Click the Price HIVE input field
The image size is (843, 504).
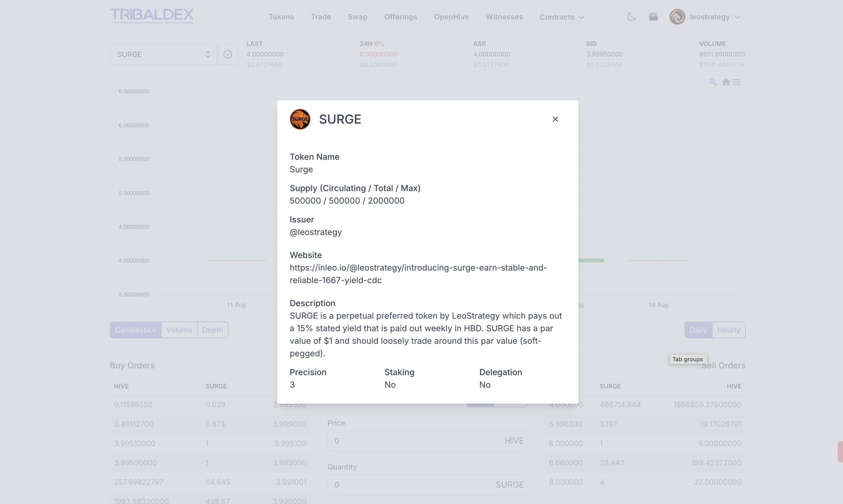pos(418,440)
